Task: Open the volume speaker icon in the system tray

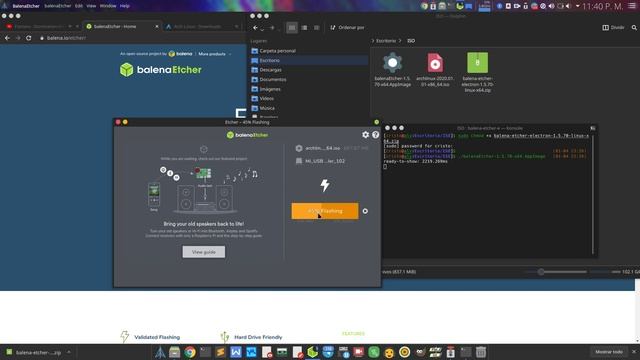Action: click(x=551, y=6)
